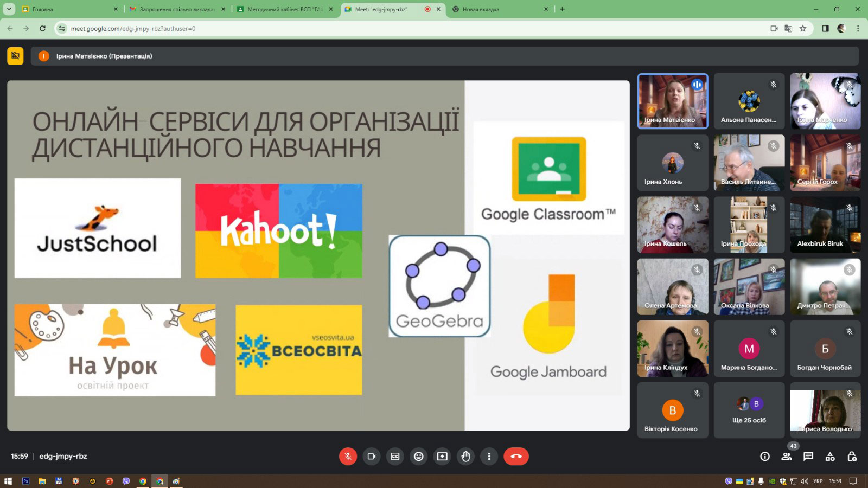
Task: Select Альона Панасенко's participant tile
Action: click(749, 101)
